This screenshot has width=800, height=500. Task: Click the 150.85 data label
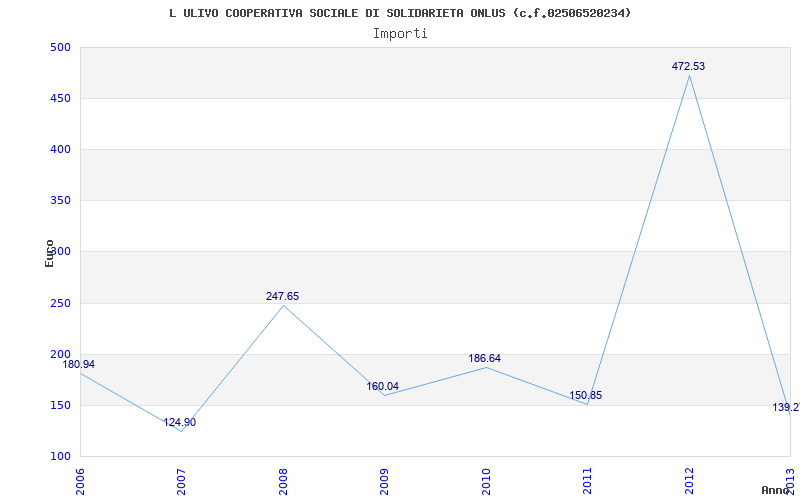click(x=586, y=395)
